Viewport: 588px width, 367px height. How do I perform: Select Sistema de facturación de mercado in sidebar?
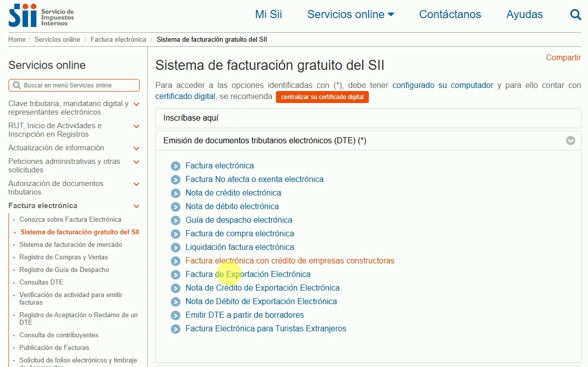point(70,245)
